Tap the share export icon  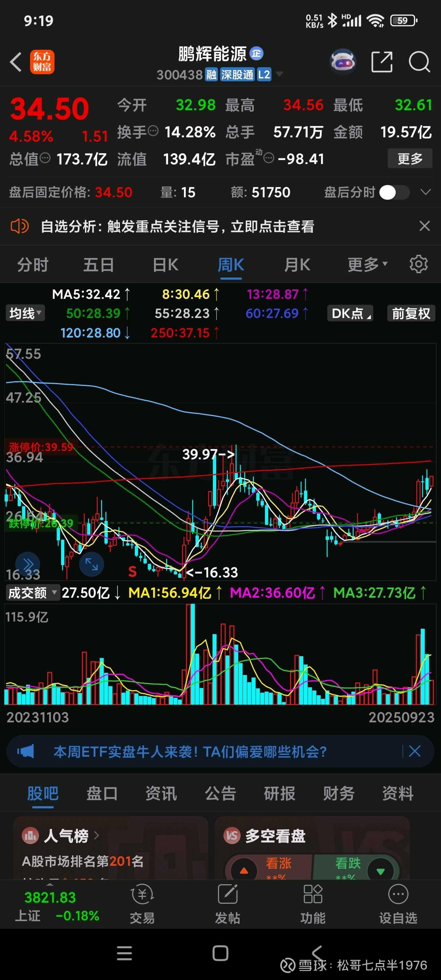(382, 62)
